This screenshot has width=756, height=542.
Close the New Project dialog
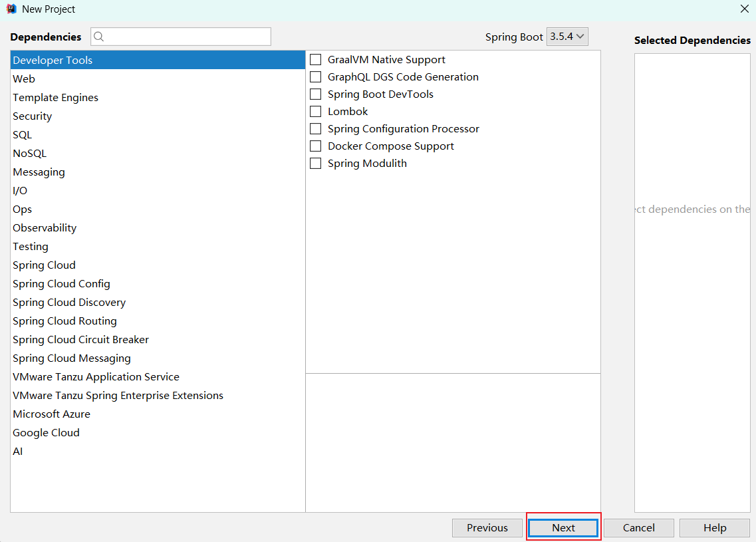pyautogui.click(x=745, y=9)
